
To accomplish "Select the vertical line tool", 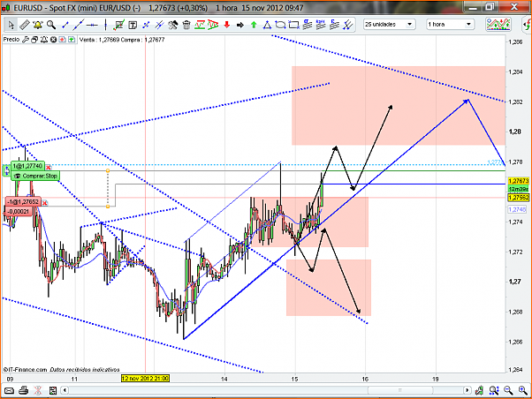I will 105,25.
